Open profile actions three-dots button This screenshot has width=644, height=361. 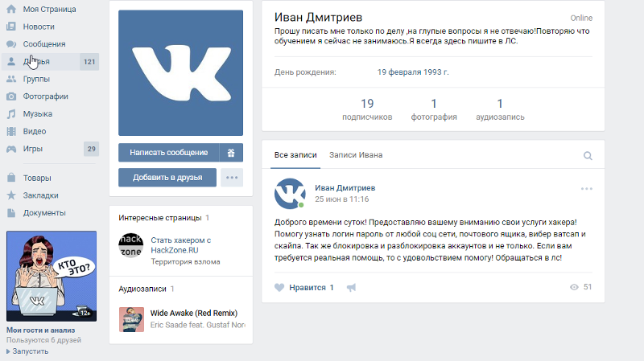(232, 178)
